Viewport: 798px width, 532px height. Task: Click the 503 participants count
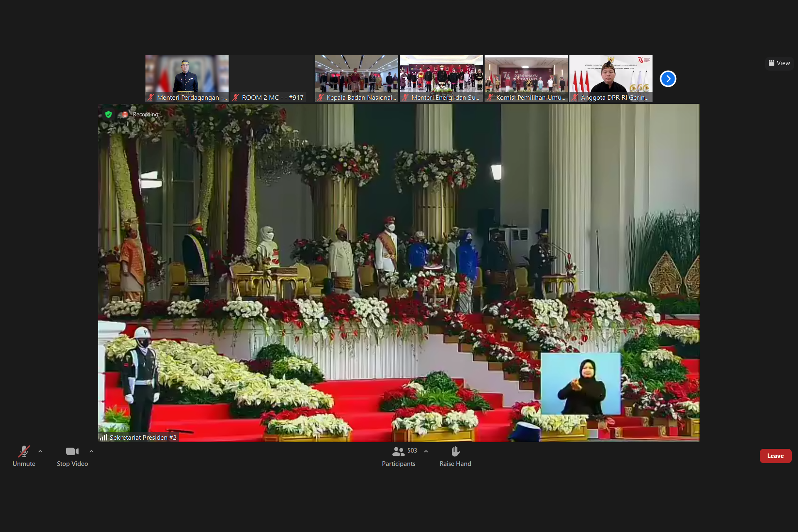412,451
